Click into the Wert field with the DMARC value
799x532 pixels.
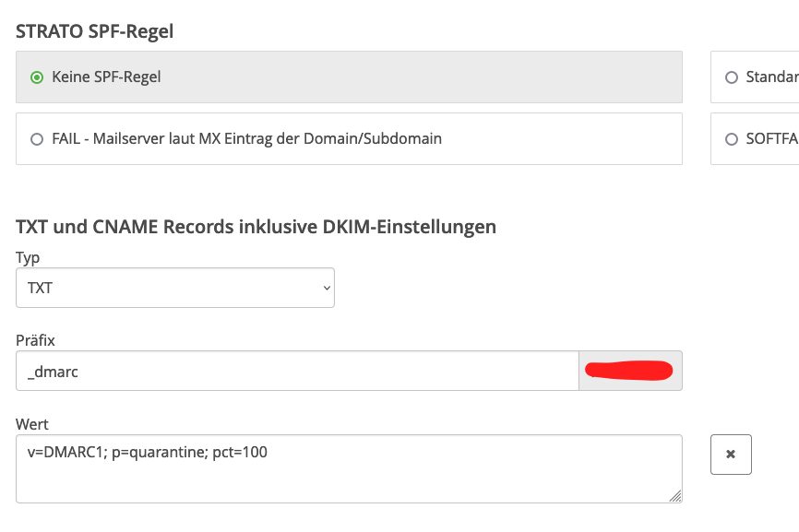349,469
